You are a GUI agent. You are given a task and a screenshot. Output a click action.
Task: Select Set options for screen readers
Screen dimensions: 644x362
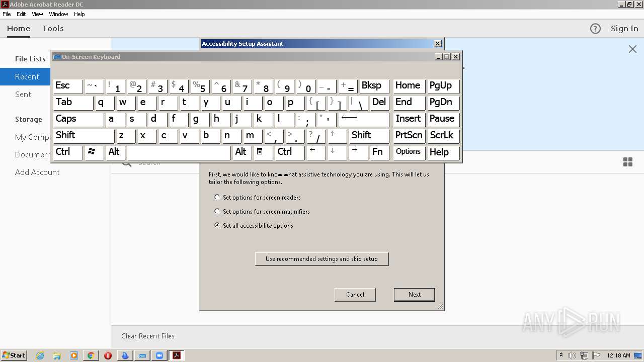[258, 198]
